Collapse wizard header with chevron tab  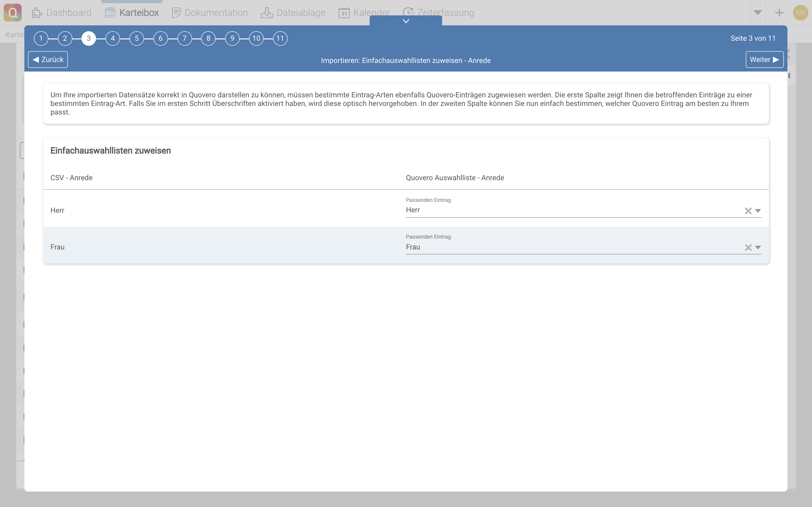point(406,21)
